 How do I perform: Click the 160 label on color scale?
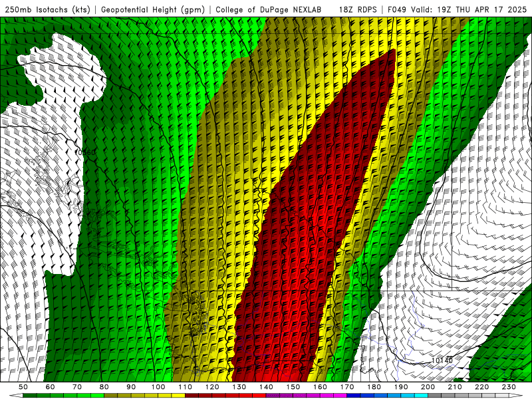coord(321,387)
